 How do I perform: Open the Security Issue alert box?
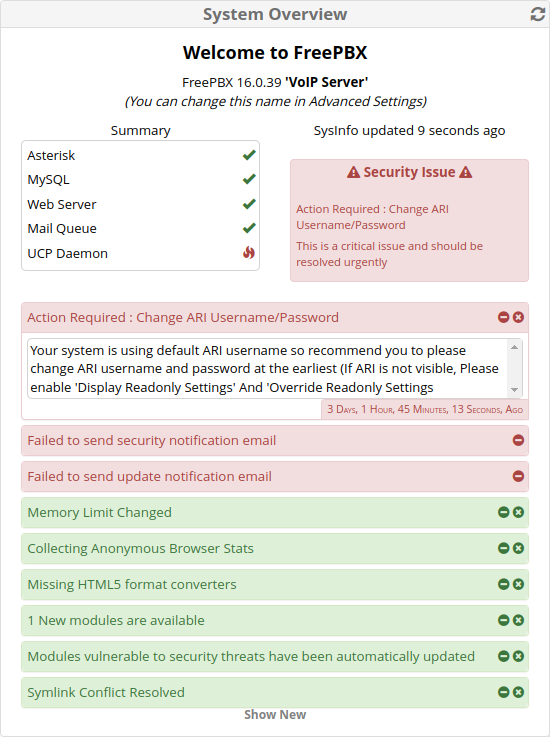coord(409,220)
